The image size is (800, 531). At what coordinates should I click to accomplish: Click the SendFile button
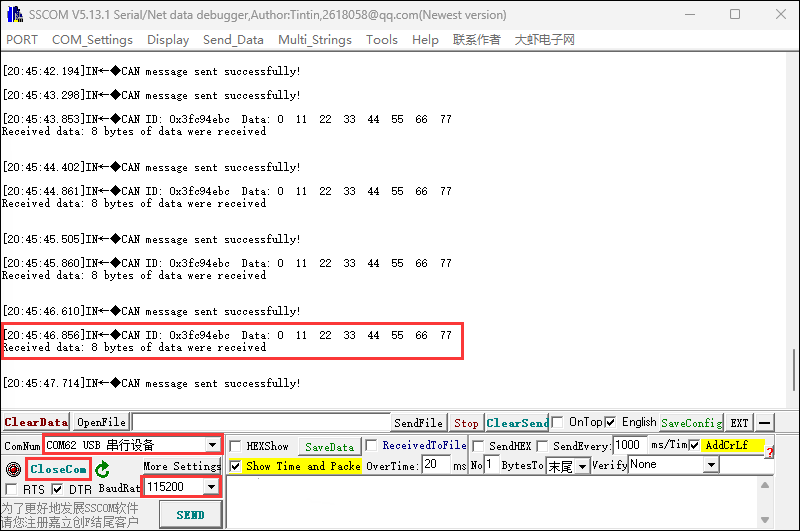pyautogui.click(x=418, y=423)
